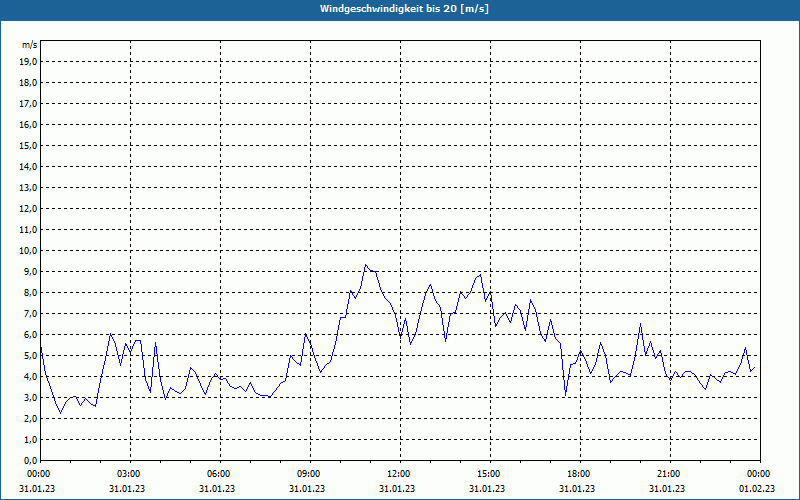This screenshot has height=500, width=800.
Task: Select the "3,0" y-axis value
Action: tap(30, 397)
